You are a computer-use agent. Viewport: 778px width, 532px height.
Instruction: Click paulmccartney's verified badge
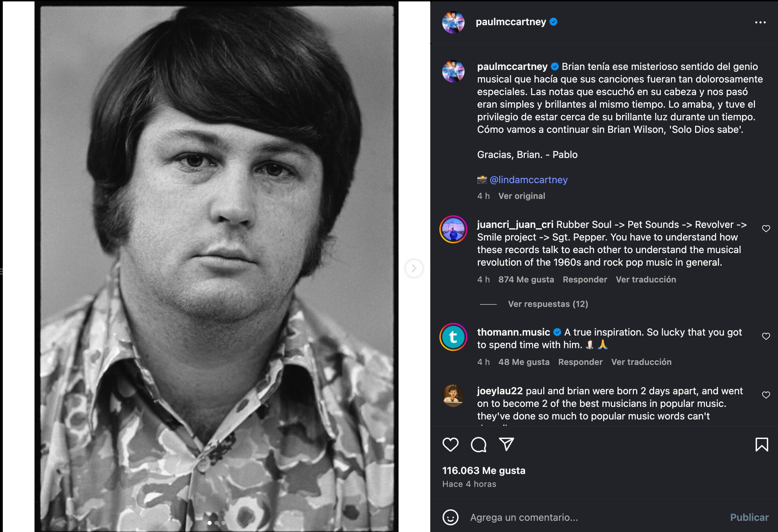[553, 22]
